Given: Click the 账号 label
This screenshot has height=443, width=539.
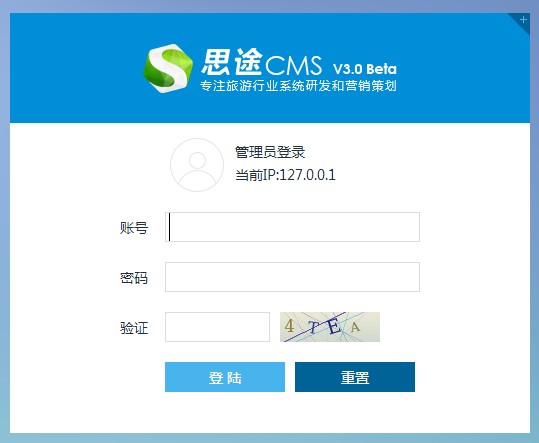Looking at the screenshot, I should (x=134, y=228).
